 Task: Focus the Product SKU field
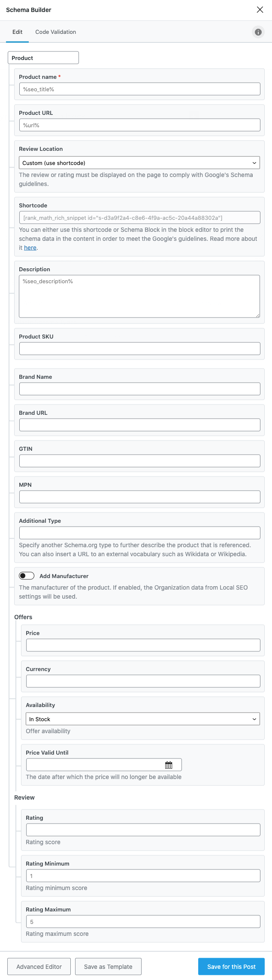(139, 349)
